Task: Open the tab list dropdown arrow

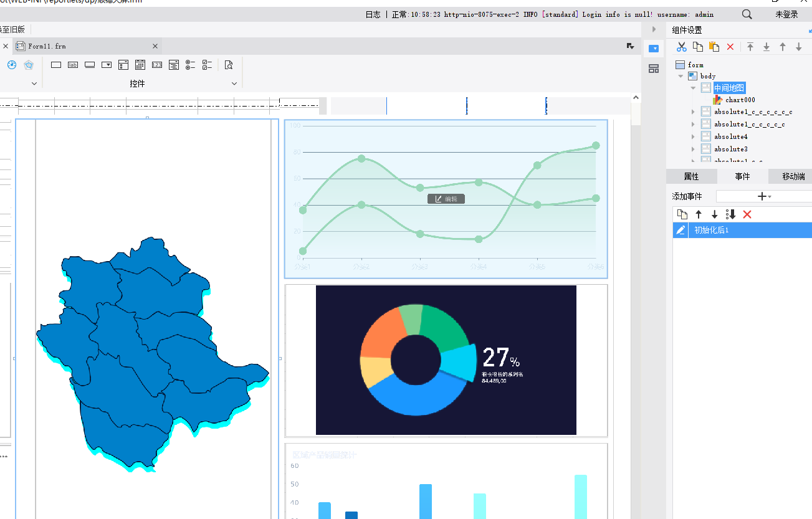Action: (630, 46)
